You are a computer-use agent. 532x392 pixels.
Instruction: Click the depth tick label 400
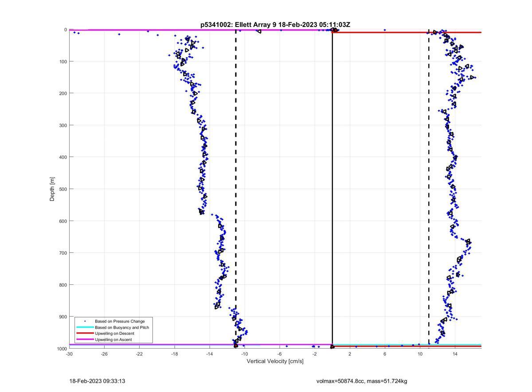point(63,157)
